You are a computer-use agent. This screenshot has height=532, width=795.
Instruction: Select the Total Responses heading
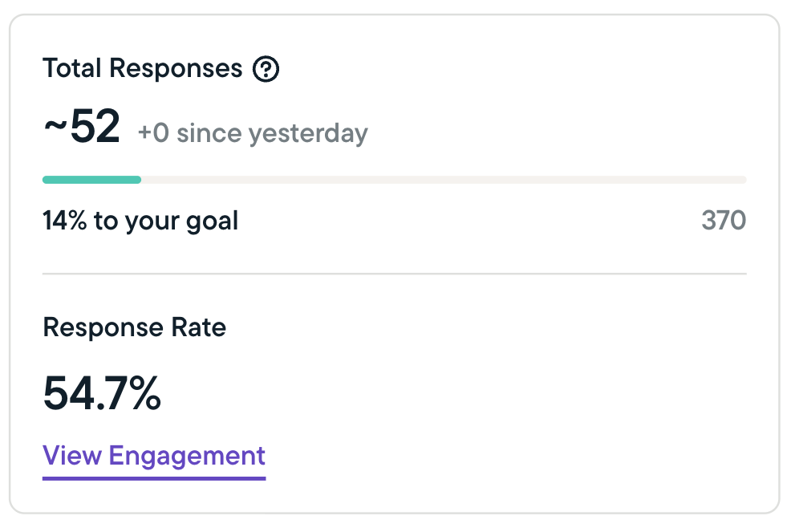[143, 69]
